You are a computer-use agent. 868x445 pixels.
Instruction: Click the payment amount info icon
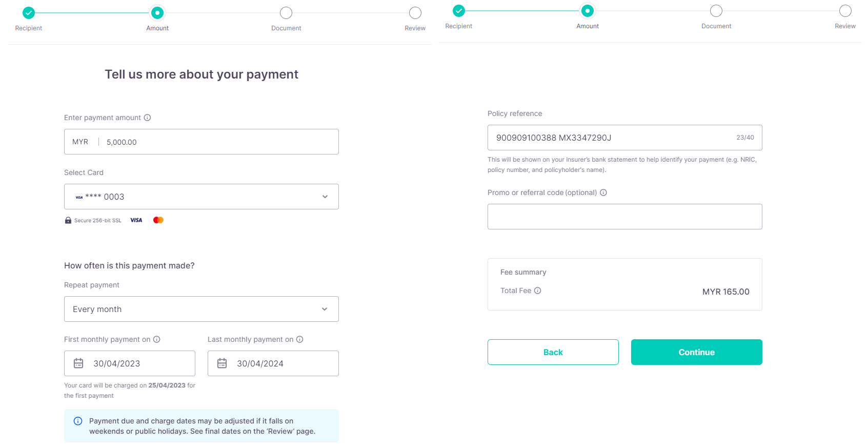point(147,118)
